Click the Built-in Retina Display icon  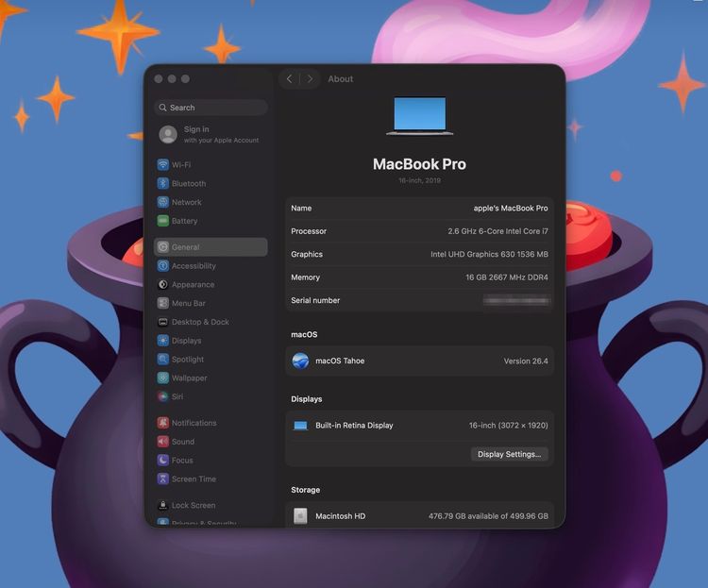tap(300, 426)
